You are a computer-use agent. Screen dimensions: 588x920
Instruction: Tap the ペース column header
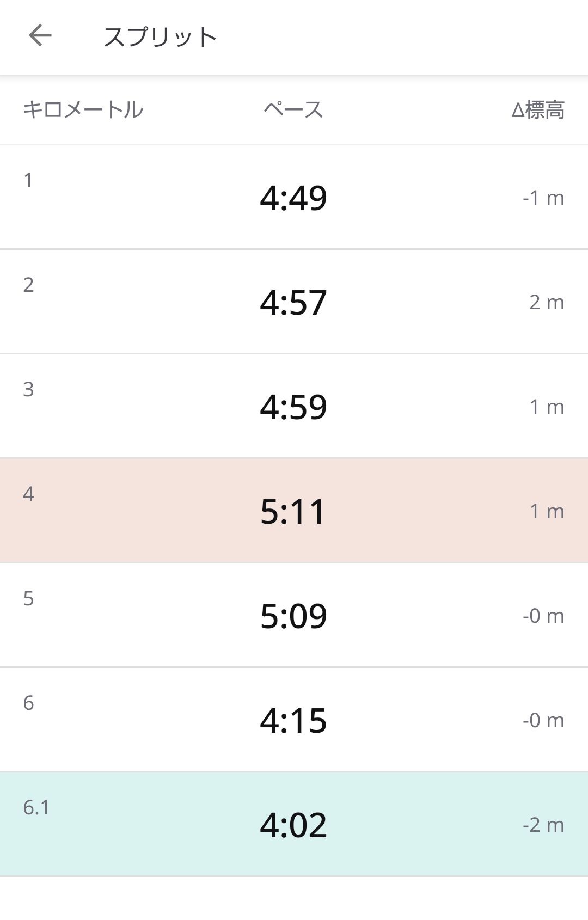(x=293, y=109)
